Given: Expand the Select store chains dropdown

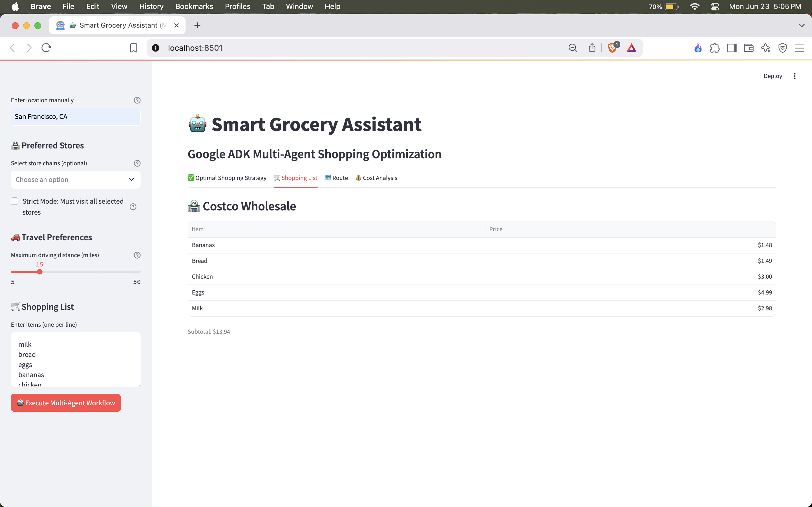Looking at the screenshot, I should click(x=76, y=180).
